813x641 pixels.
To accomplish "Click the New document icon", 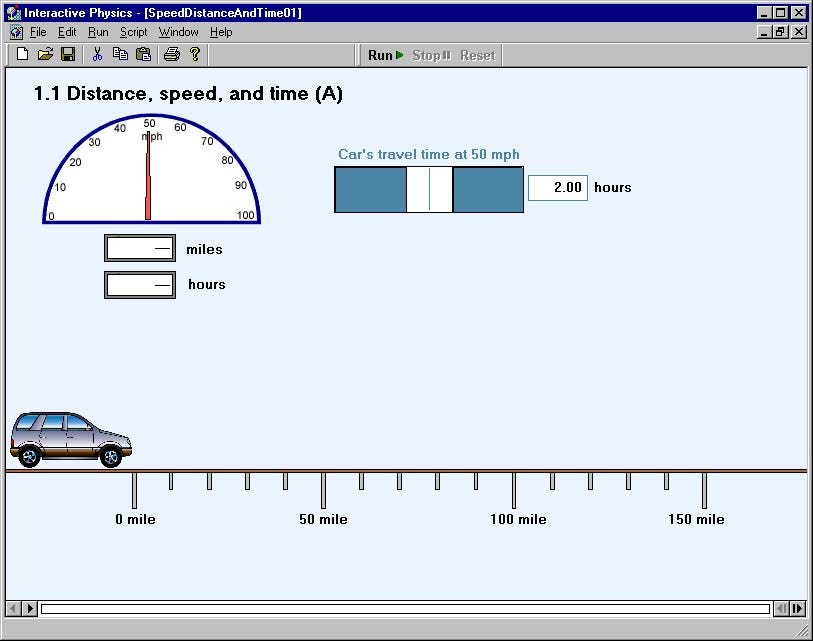I will tap(22, 54).
